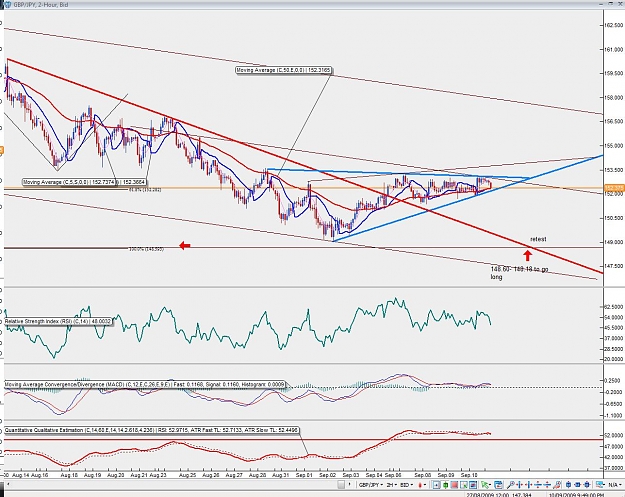Click the Quantitative Qualitative Estimation label
625x497 pixels.
point(151,430)
